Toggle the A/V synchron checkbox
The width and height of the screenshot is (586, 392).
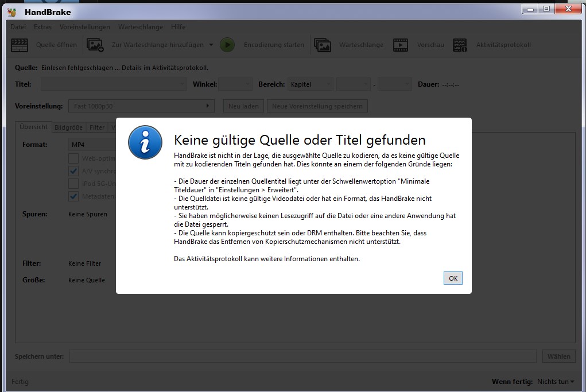click(73, 171)
